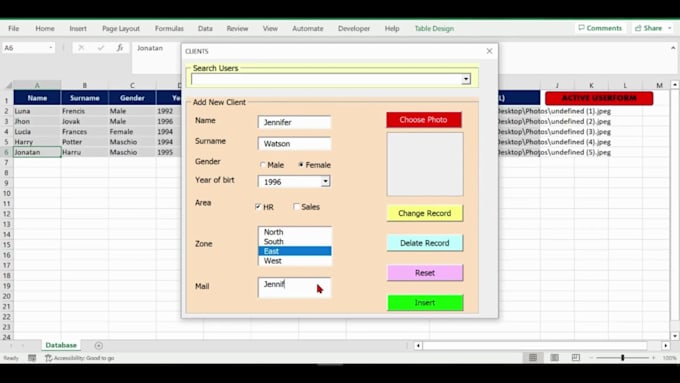This screenshot has height=383, width=680.
Task: Click inside the Surname text field
Action: click(x=294, y=144)
